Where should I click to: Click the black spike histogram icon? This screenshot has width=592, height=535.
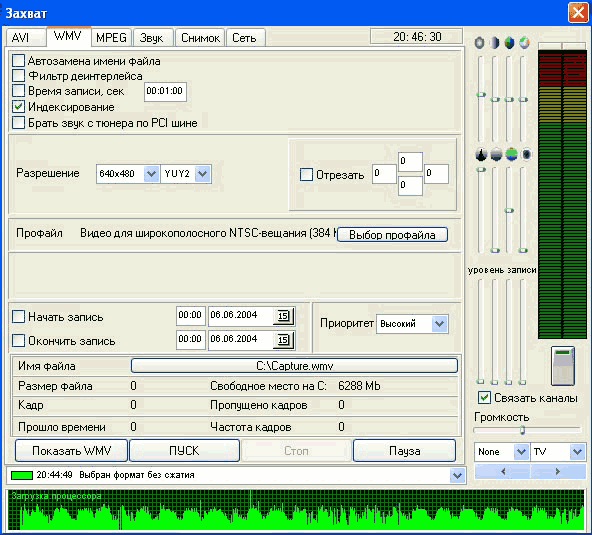point(481,154)
